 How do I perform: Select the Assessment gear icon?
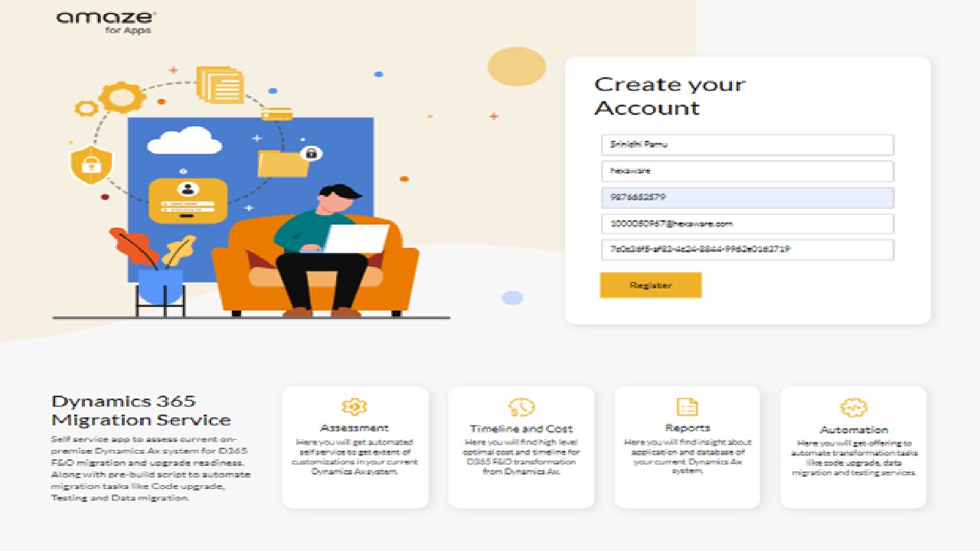pos(354,406)
